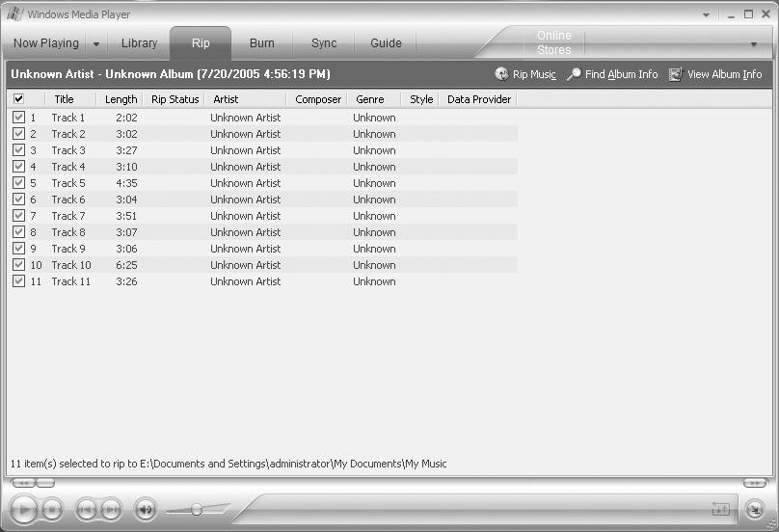Click the fast forward button at bottom right

[755, 483]
